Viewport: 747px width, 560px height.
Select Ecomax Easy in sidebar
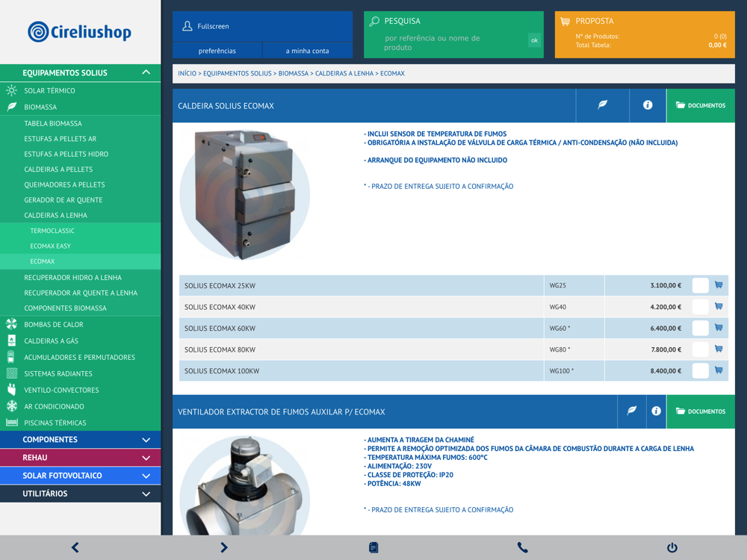[51, 246]
